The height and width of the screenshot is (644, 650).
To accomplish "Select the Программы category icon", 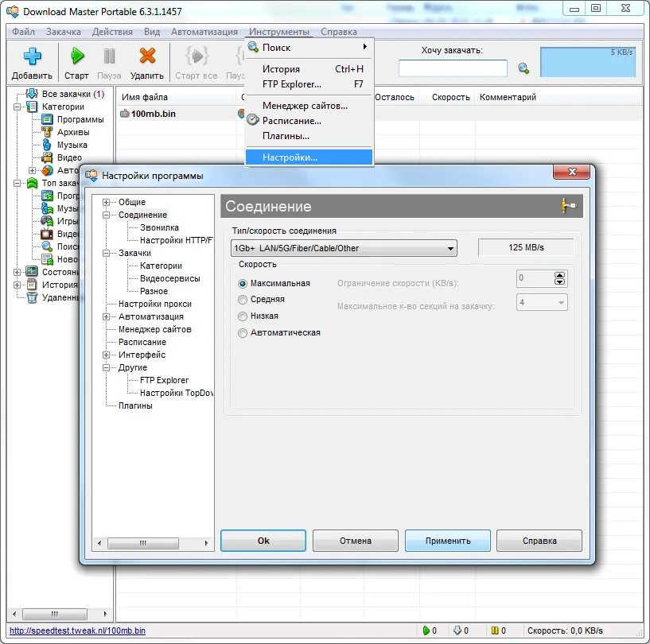I will point(47,120).
